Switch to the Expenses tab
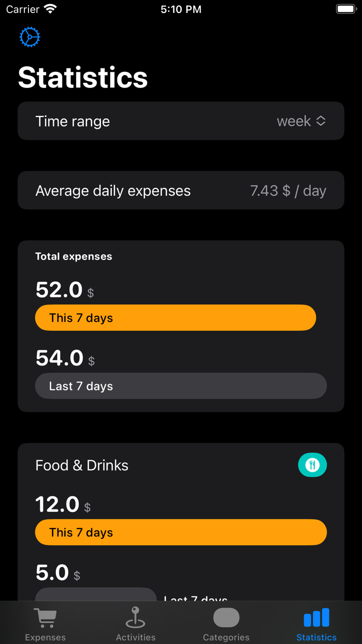This screenshot has height=644, width=362. click(45, 624)
